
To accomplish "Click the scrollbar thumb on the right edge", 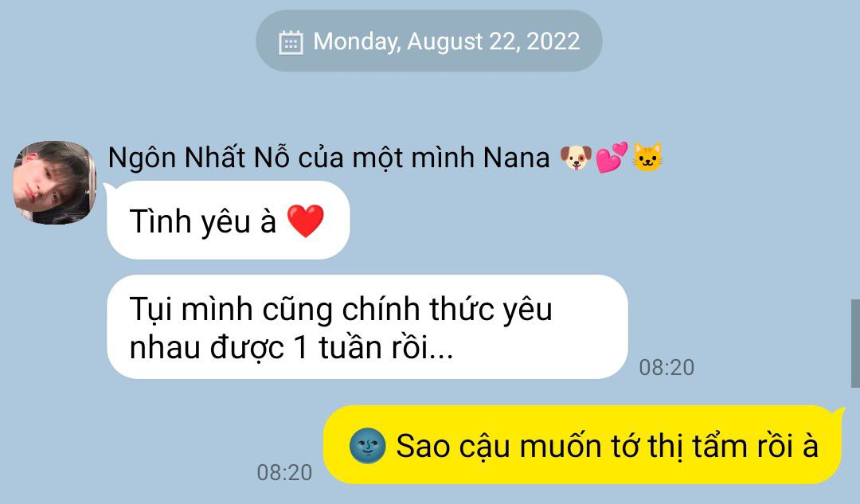I will click(x=855, y=343).
